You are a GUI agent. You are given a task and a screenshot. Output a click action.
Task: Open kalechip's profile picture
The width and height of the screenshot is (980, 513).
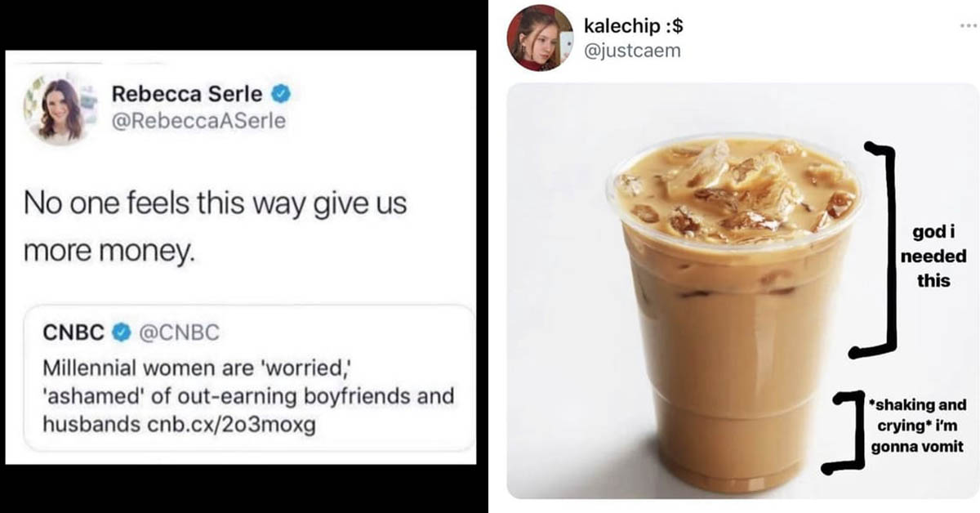(539, 37)
